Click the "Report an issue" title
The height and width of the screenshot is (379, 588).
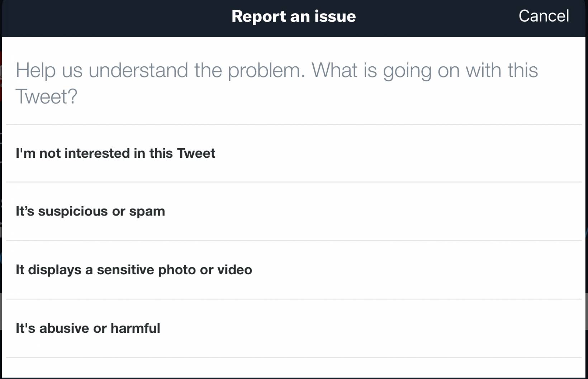click(294, 16)
